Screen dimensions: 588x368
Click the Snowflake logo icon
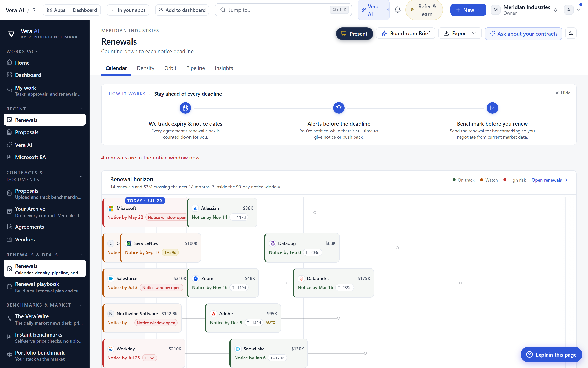point(238,349)
